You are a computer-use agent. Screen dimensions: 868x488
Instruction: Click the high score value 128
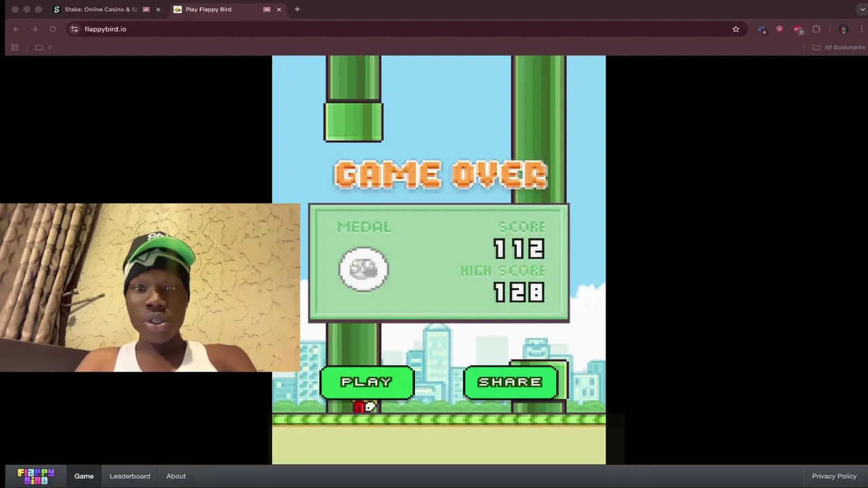click(519, 292)
